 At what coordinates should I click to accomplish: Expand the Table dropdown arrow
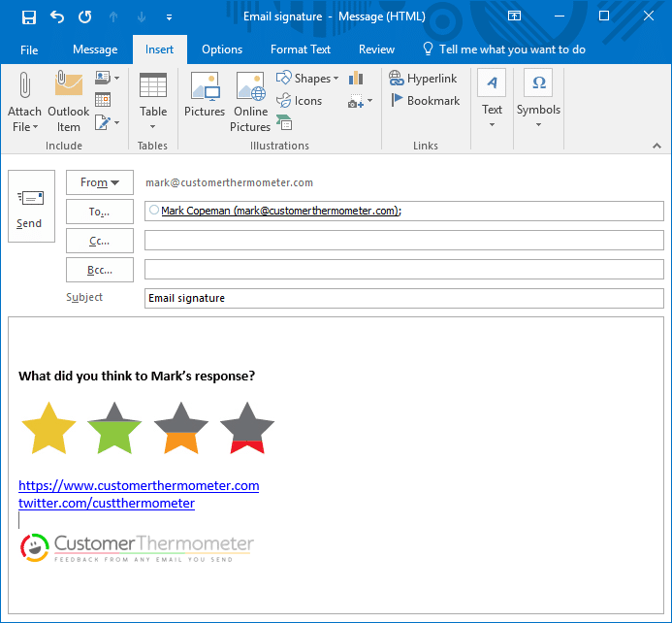pyautogui.click(x=152, y=127)
